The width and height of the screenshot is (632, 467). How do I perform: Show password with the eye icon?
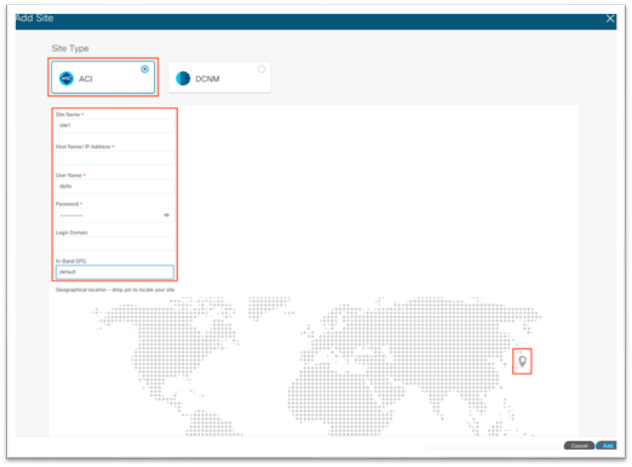click(166, 215)
